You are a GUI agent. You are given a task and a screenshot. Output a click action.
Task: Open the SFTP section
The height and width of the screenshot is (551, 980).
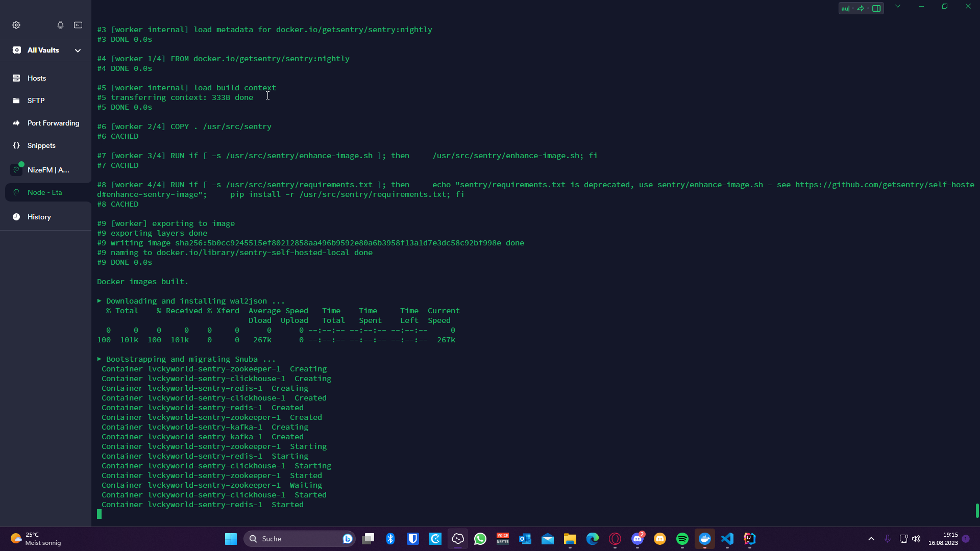click(36, 101)
